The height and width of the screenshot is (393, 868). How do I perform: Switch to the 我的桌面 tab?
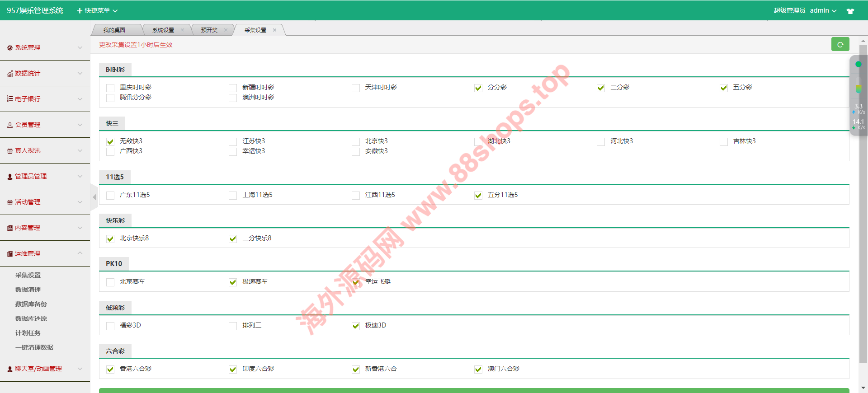(x=114, y=30)
